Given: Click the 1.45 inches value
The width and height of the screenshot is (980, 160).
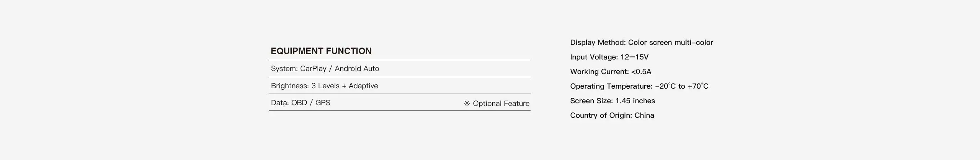Looking at the screenshot, I should tap(635, 101).
